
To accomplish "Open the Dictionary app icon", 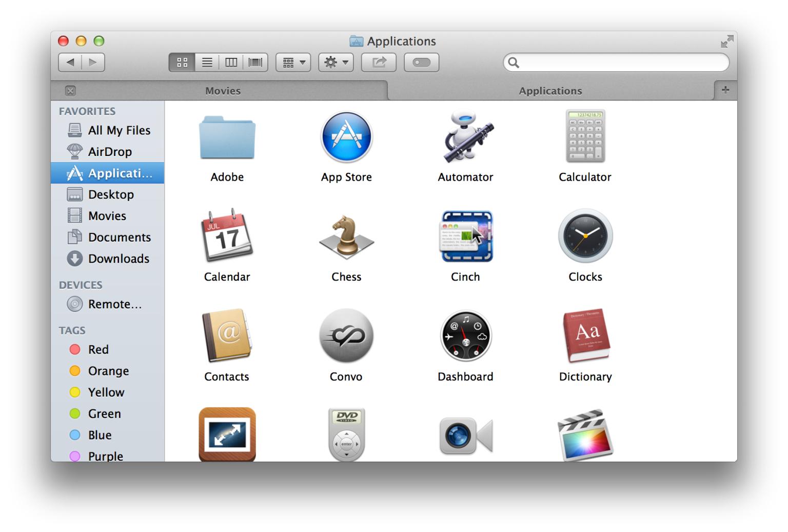I will [585, 337].
